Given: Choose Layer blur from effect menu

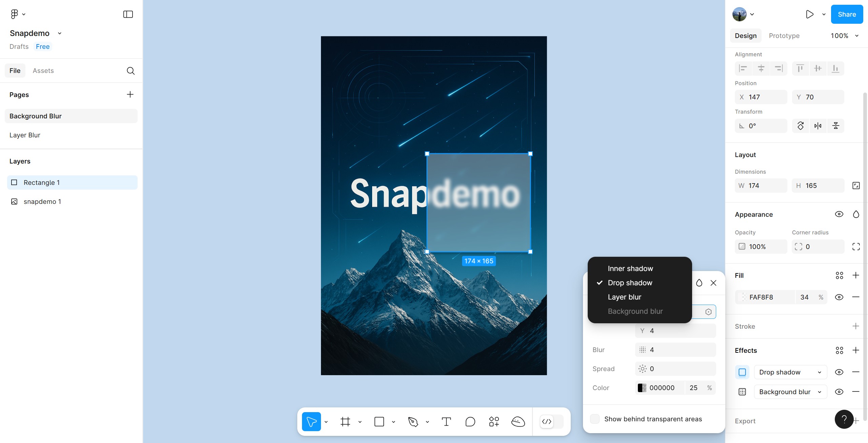Looking at the screenshot, I should [624, 297].
